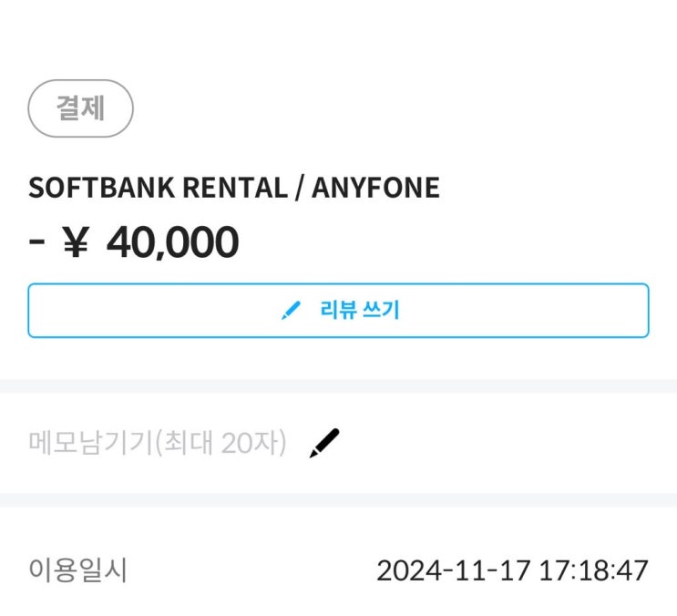
Task: Tap the 40,000 figure
Action: pyautogui.click(x=172, y=241)
